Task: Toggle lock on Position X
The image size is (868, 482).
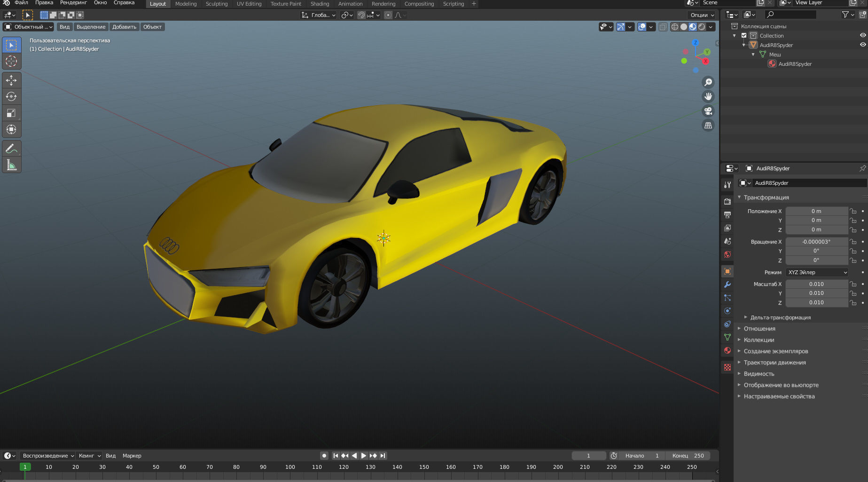Action: click(x=853, y=211)
